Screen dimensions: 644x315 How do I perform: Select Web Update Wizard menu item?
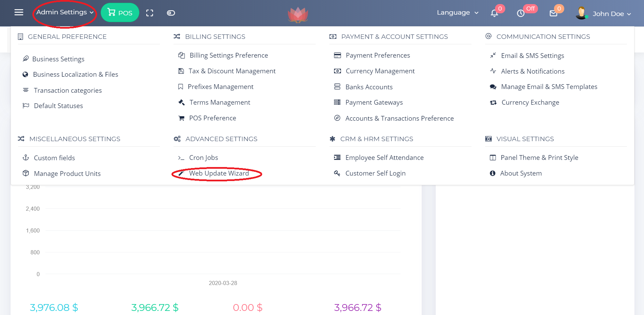coord(219,174)
